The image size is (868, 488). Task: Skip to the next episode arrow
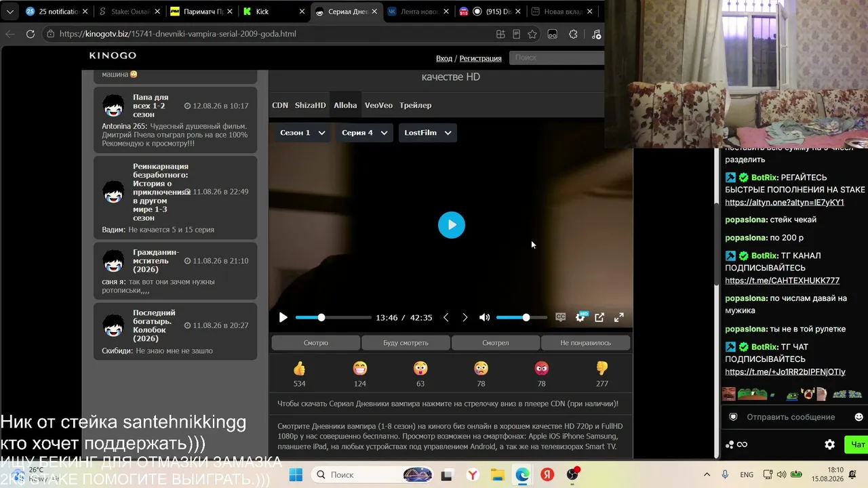(465, 317)
